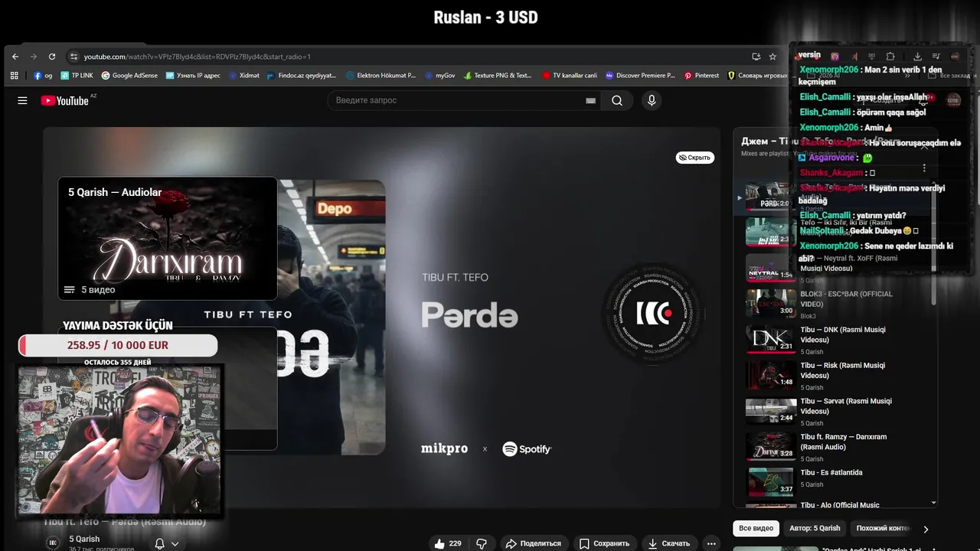Open the on-screen keyboard in search box

(590, 100)
